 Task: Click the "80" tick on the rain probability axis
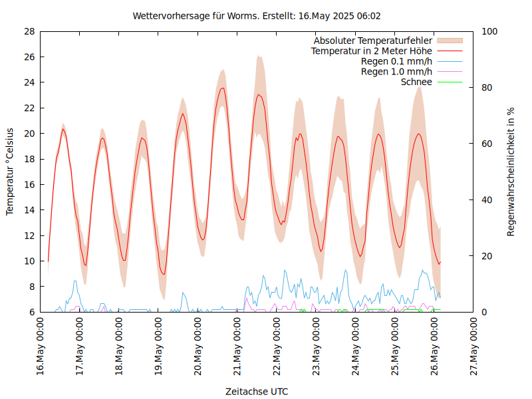point(487,88)
